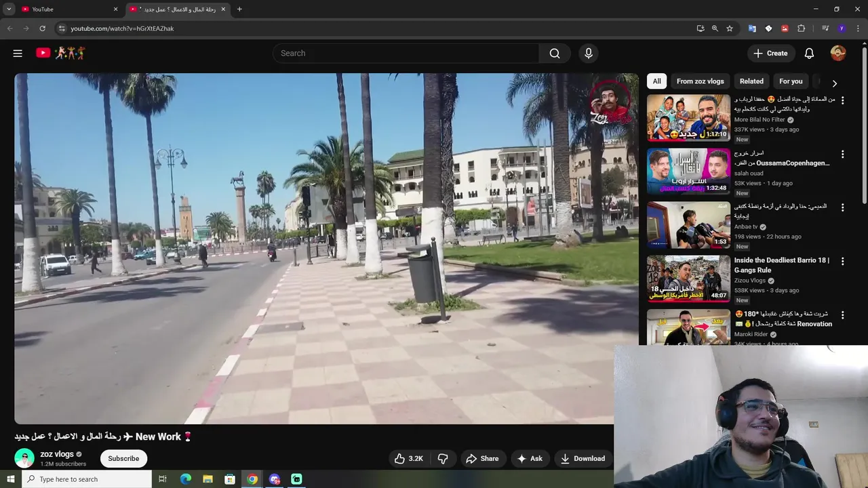Image resolution: width=868 pixels, height=488 pixels.
Task: Open the Extensions puzzle menu
Action: pos(802,28)
